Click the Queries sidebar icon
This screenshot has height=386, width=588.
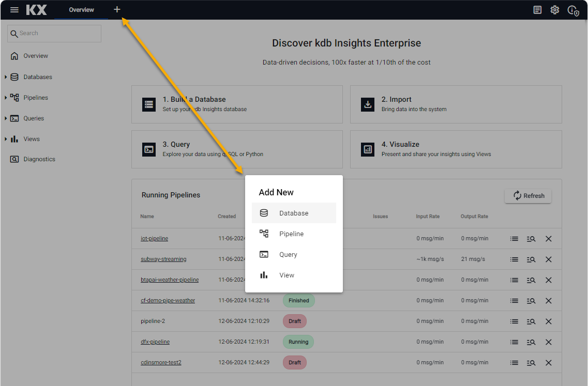[14, 118]
